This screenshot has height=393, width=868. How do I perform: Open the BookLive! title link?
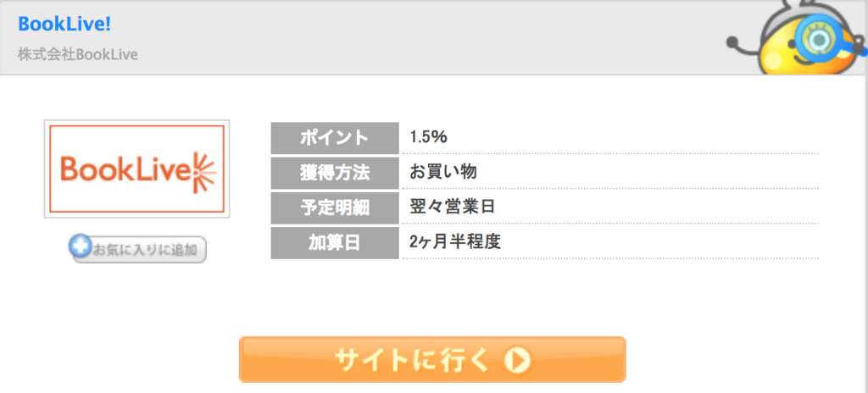pos(64,24)
